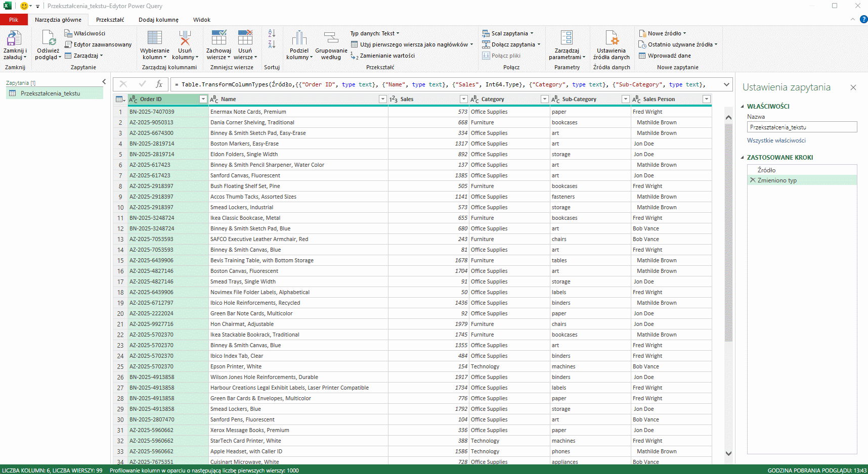Open the Category column filter dropdown
868x474 pixels.
point(544,99)
